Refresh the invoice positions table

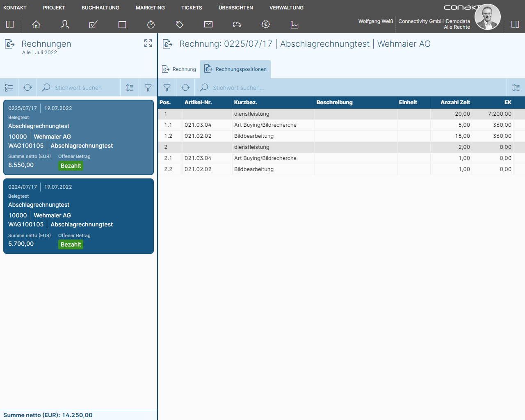click(x=185, y=88)
